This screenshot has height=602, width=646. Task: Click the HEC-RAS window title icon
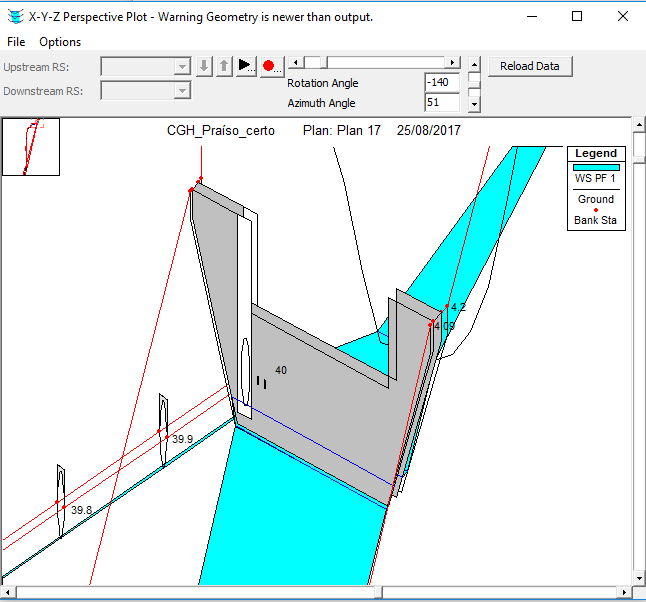pos(14,17)
